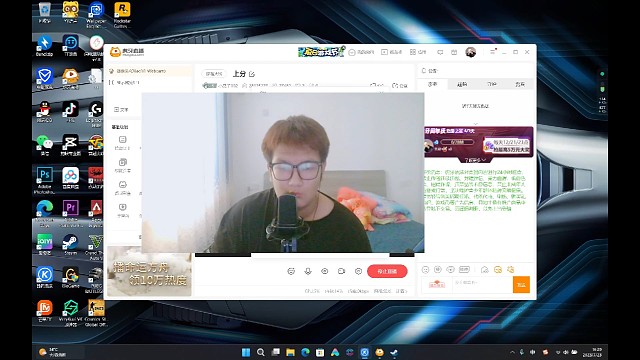This screenshot has height=360, width=640.
Task: Click the rightmost round icon before stop button
Action: (x=358, y=271)
